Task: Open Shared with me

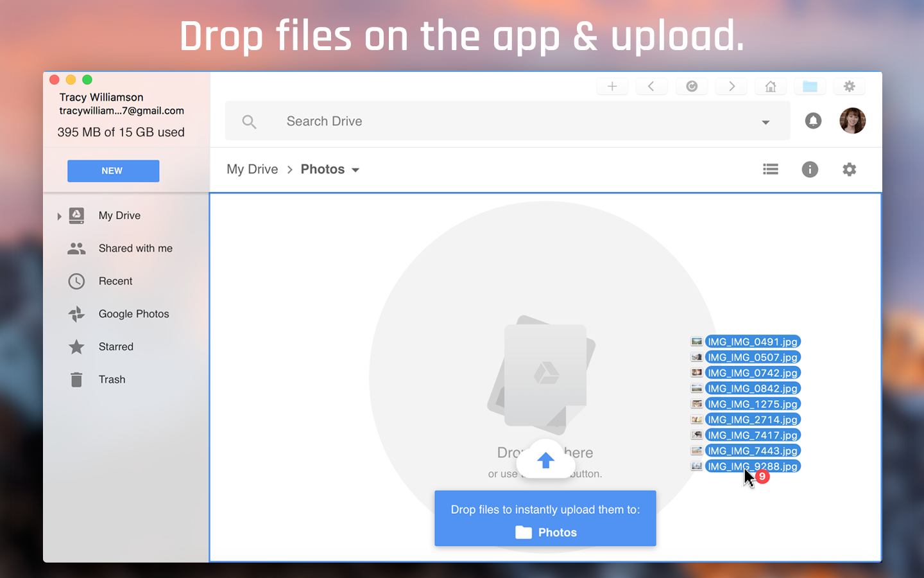Action: click(x=135, y=249)
